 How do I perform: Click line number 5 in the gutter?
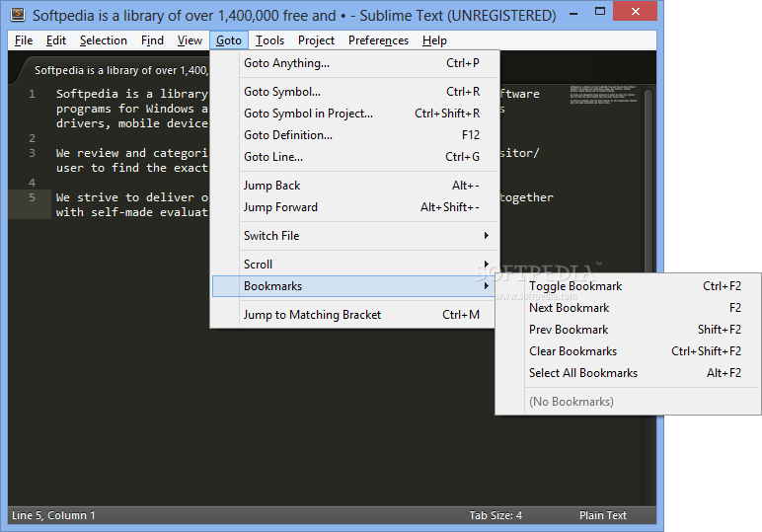[32, 197]
